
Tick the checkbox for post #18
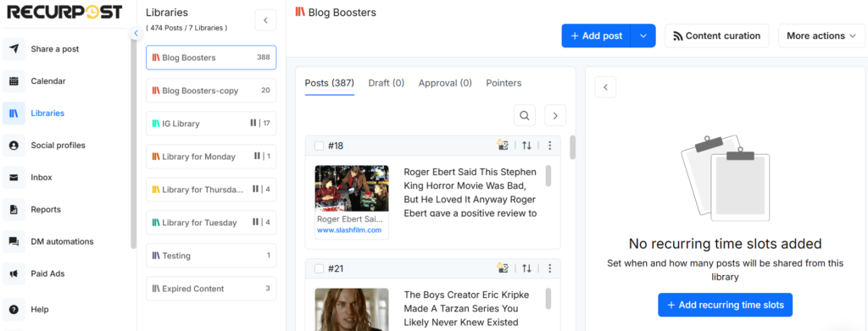point(319,146)
